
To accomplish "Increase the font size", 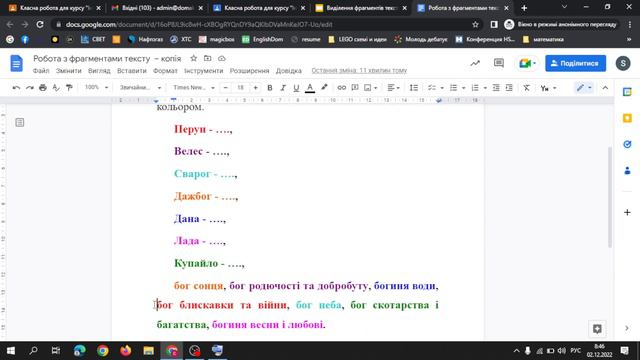I will pos(256,88).
